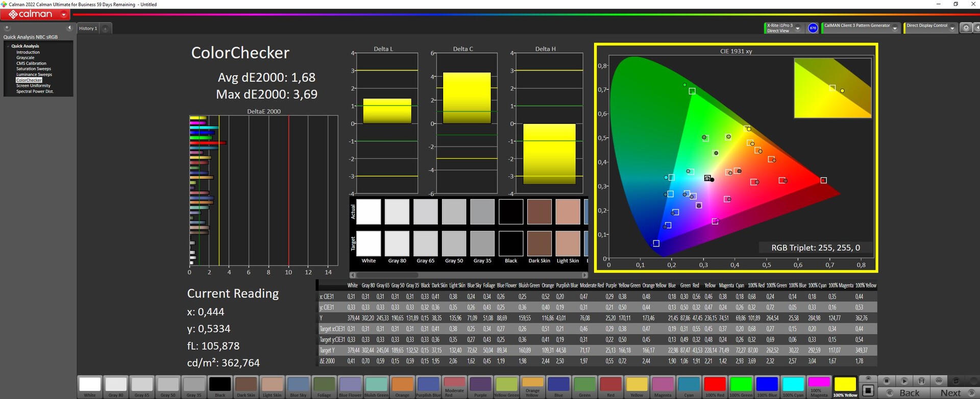Image resolution: width=980 pixels, height=399 pixels.
Task: Toggle the round pin button in sidebar
Action: 7,28
